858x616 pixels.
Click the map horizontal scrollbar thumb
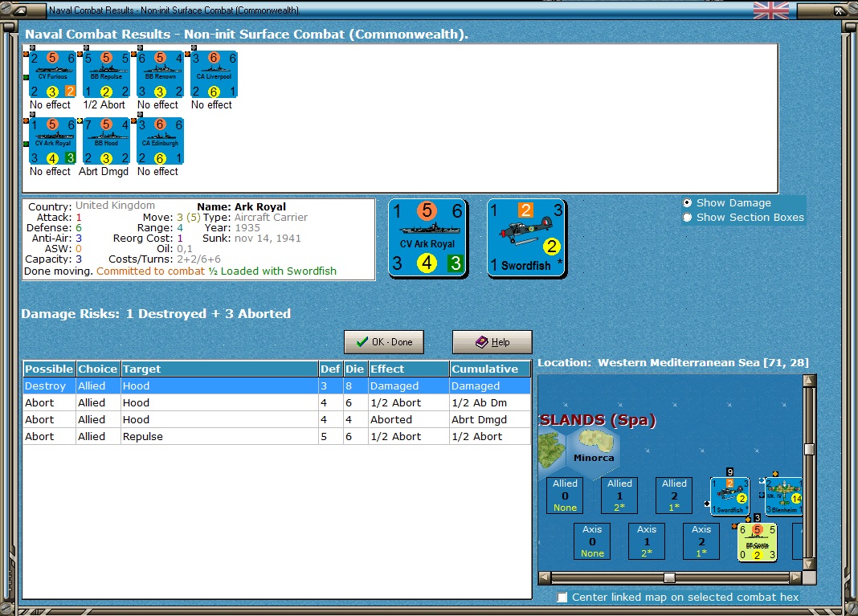click(669, 577)
